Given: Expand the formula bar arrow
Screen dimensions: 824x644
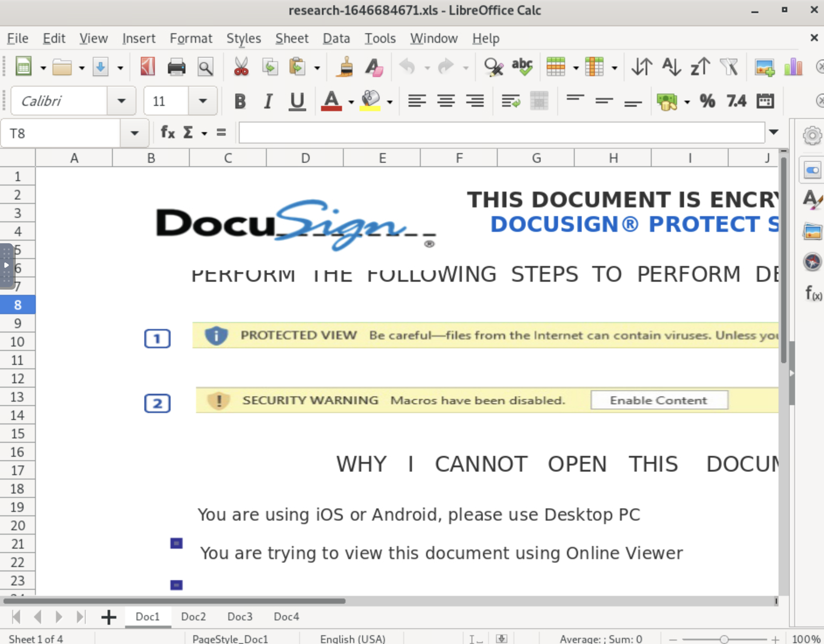Looking at the screenshot, I should [774, 132].
